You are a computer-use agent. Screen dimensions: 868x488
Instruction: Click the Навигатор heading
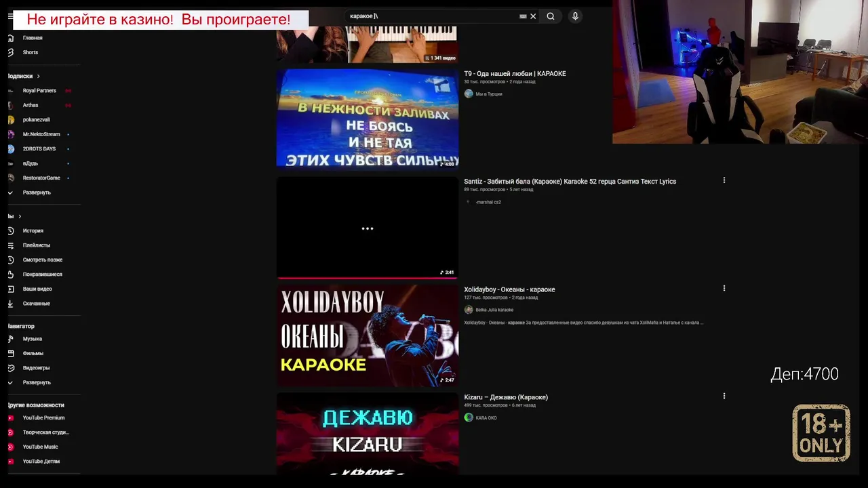[21, 326]
